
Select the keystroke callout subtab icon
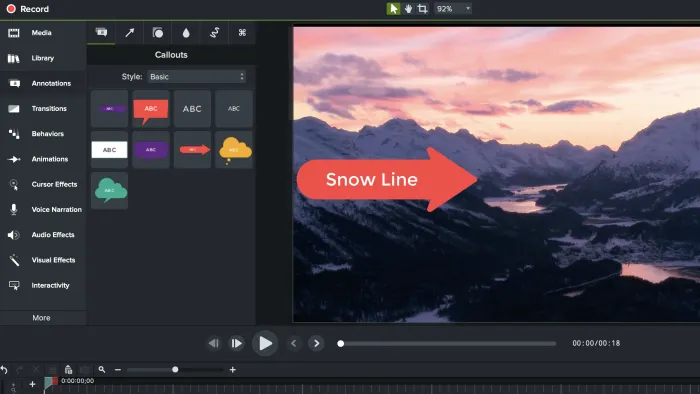(x=242, y=33)
